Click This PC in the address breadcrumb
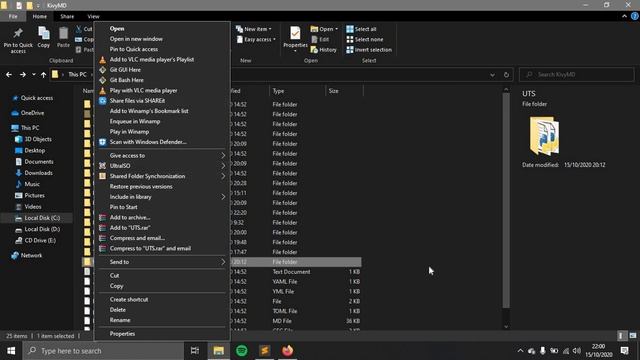This screenshot has width=640, height=360. point(77,75)
